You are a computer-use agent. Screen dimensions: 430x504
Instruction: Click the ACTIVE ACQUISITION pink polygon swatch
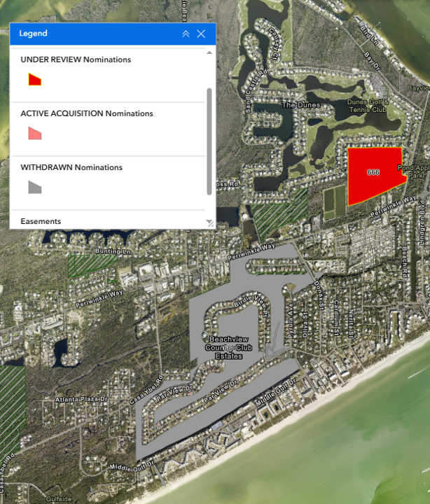pos(35,133)
